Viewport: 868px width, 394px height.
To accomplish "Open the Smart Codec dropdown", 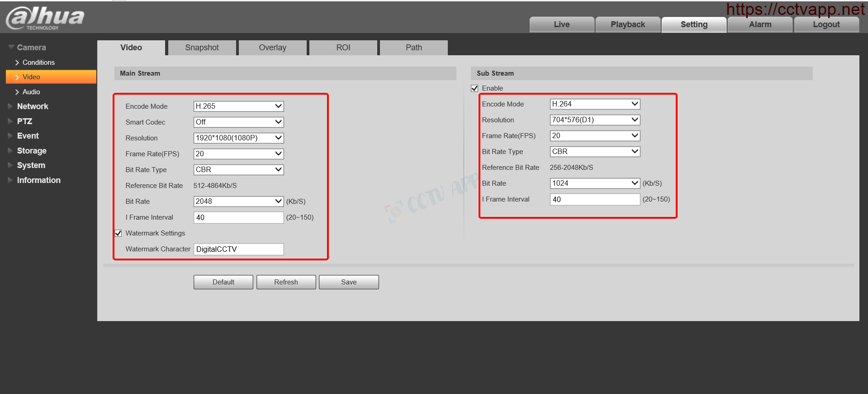I will 238,122.
